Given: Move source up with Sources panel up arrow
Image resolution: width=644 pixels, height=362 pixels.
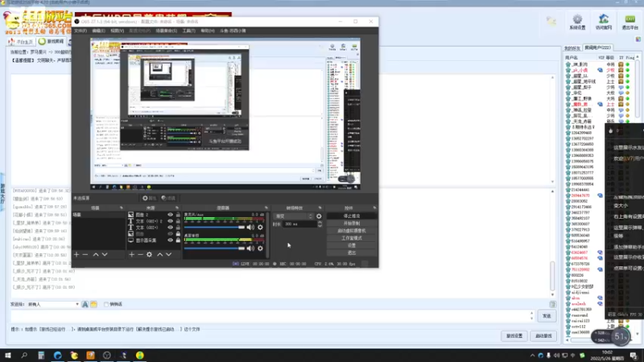Looking at the screenshot, I should tap(159, 254).
